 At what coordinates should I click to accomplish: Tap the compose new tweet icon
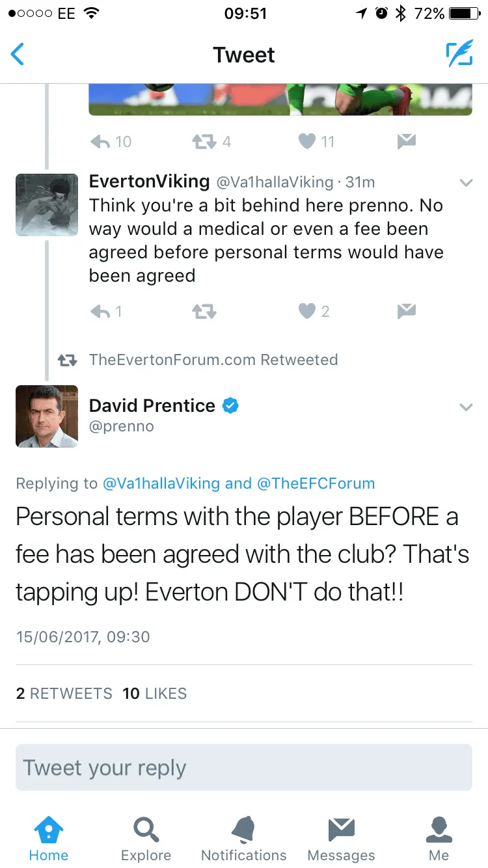459,55
